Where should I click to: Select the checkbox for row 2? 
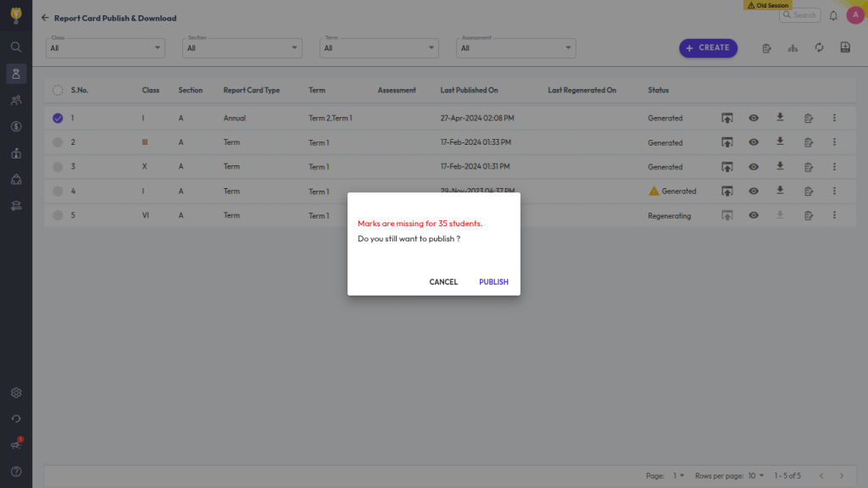coord(58,143)
